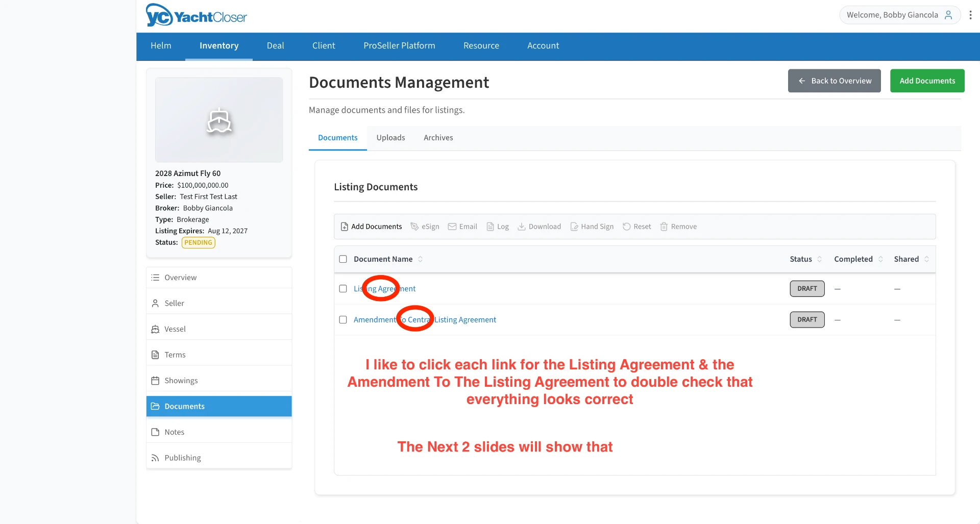980x524 pixels.
Task: Open the Deal menu
Action: [275, 46]
